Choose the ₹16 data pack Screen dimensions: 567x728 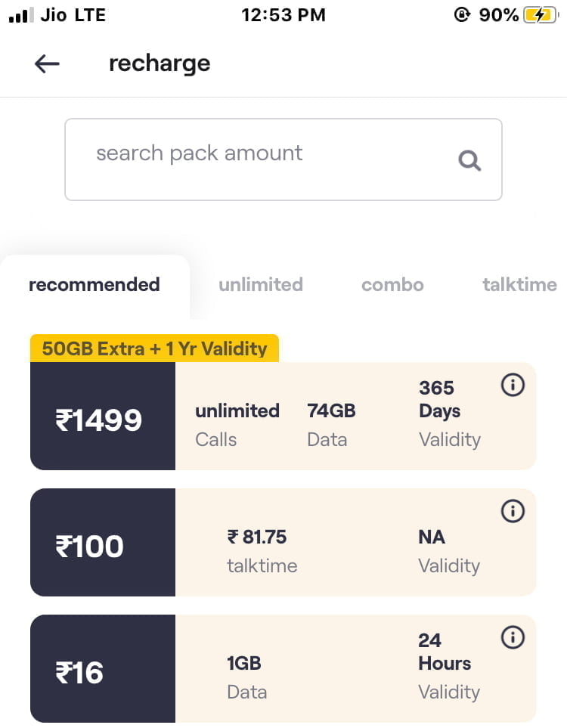283,668
